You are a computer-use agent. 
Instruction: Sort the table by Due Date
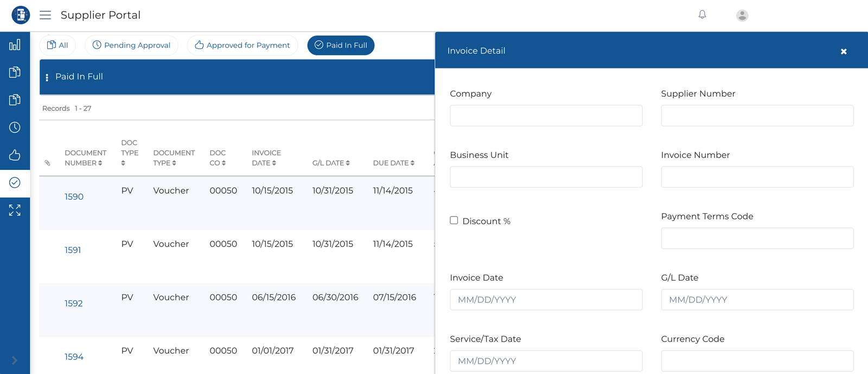[x=394, y=163]
